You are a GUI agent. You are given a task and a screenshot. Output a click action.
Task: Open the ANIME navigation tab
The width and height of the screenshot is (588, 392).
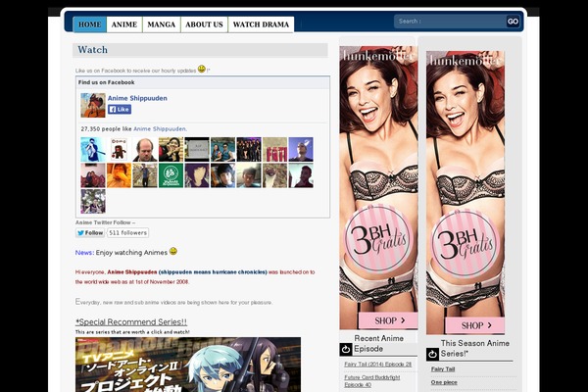click(124, 24)
